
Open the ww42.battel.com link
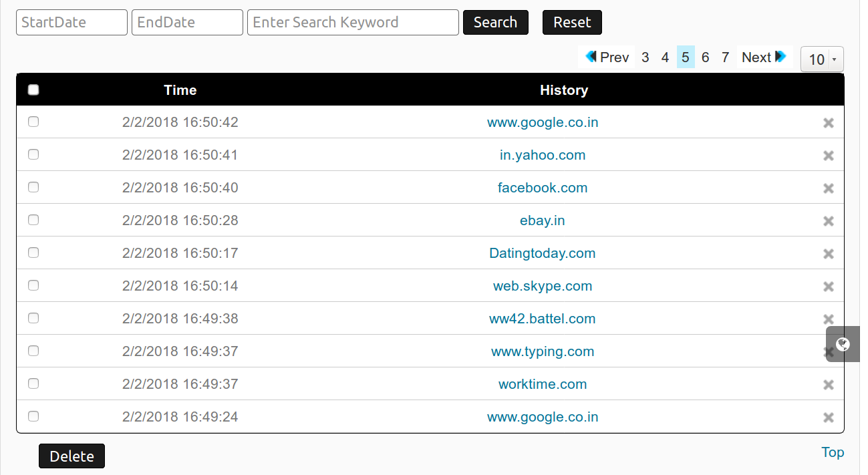(543, 319)
